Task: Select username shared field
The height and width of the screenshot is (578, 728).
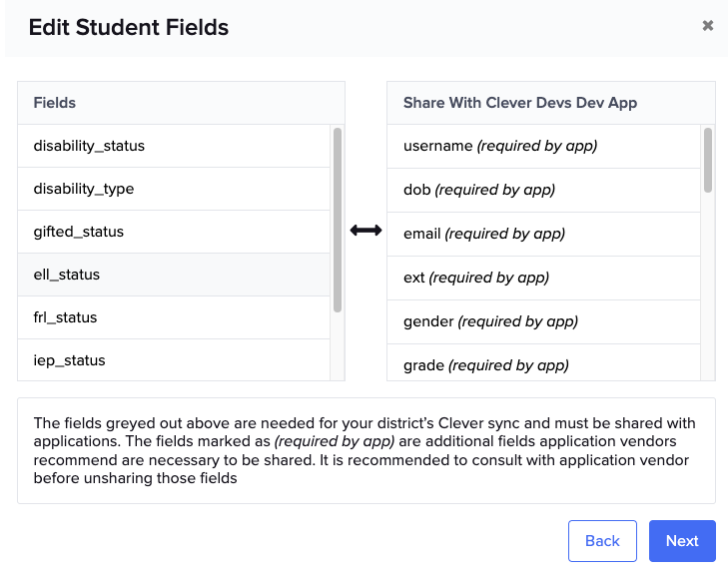Action: [x=543, y=146]
